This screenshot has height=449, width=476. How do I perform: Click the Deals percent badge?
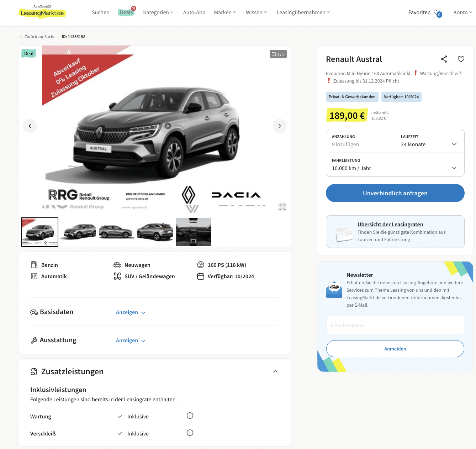click(x=133, y=8)
